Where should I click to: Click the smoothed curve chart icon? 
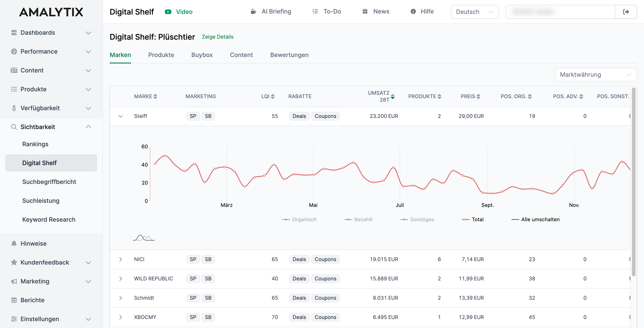click(x=144, y=238)
